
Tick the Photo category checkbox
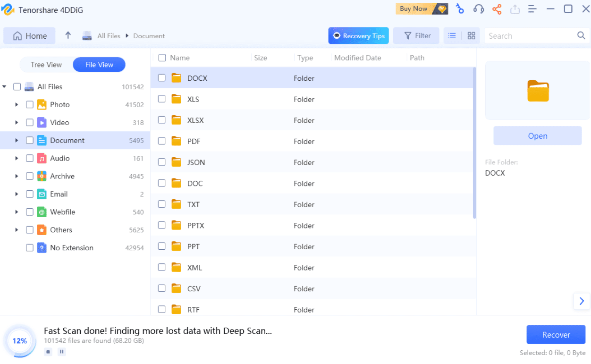[x=29, y=105]
